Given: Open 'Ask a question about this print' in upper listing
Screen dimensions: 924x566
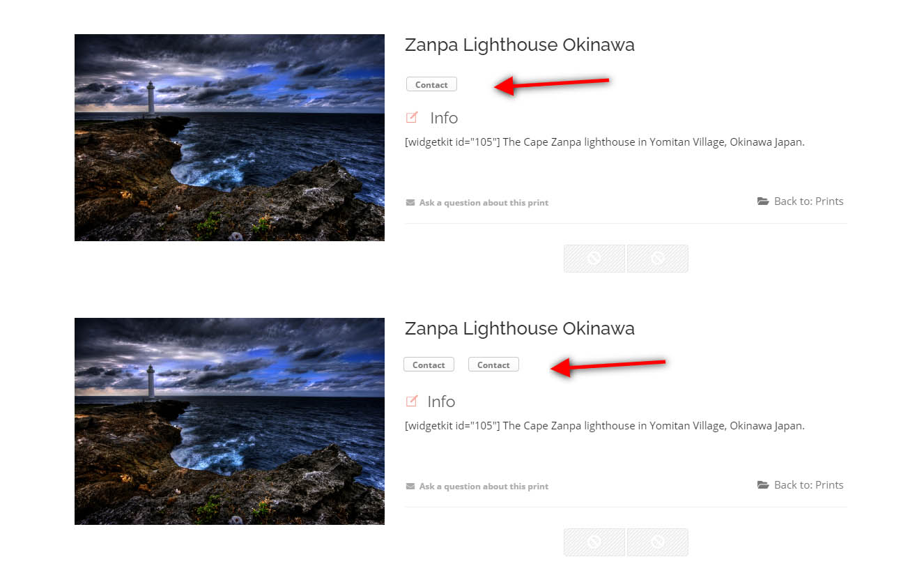Looking at the screenshot, I should click(x=484, y=203).
